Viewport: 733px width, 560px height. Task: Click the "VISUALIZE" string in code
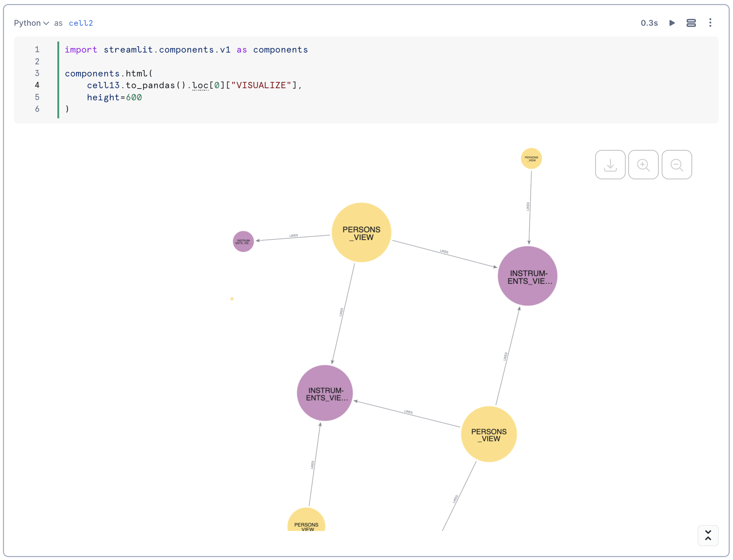point(261,85)
